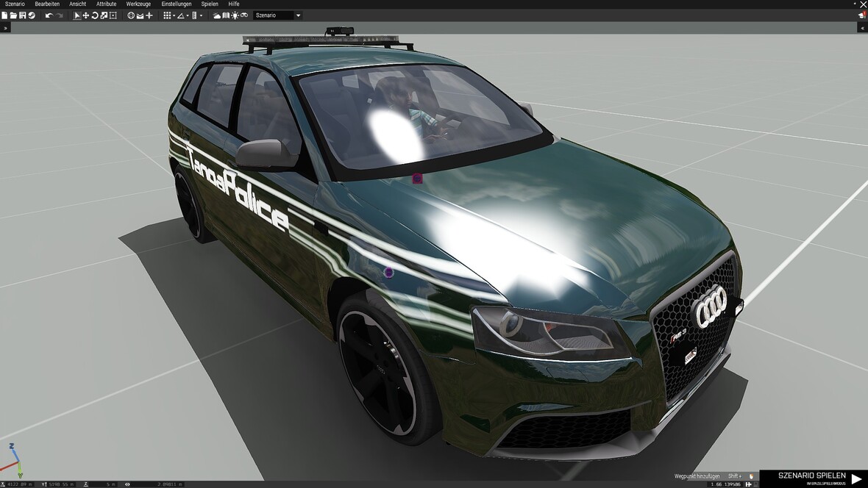
Task: Toggle the flashlight lamp icon
Action: coord(235,15)
